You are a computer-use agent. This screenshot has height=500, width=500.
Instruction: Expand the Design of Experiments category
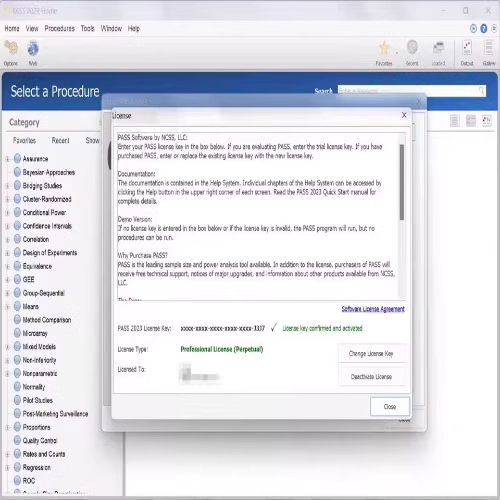point(7,253)
